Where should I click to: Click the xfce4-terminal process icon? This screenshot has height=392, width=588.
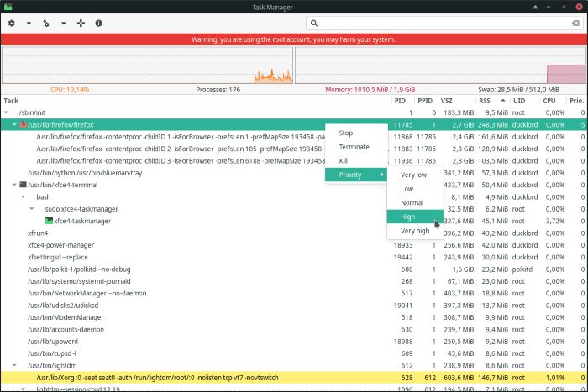(23, 185)
